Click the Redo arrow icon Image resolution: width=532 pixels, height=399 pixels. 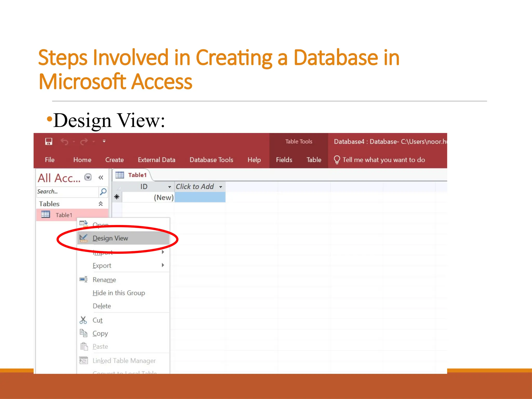pyautogui.click(x=84, y=142)
